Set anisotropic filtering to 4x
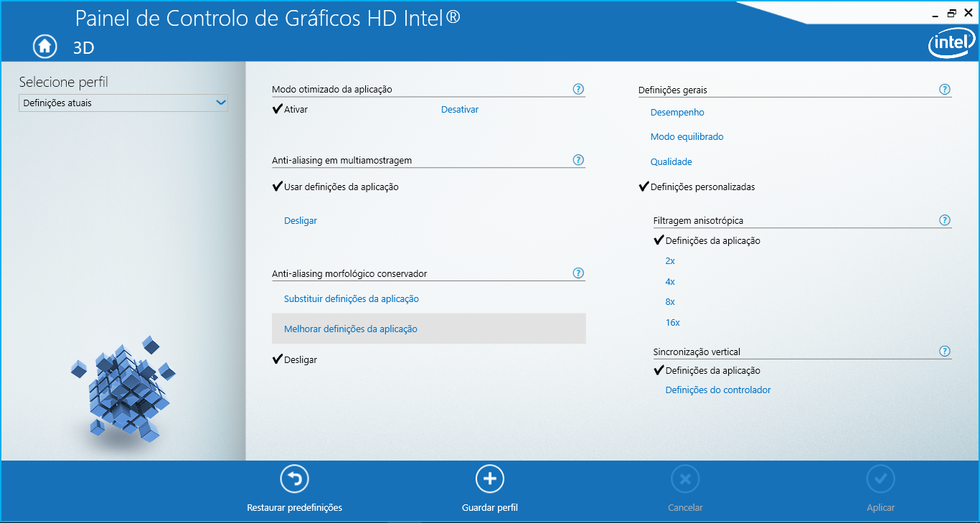 (x=670, y=282)
